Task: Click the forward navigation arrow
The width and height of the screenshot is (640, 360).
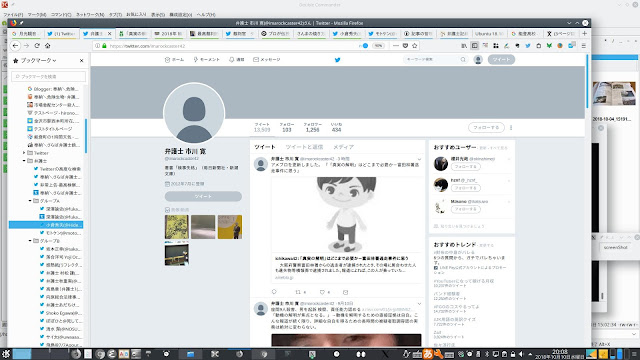Action: pyautogui.click(x=27, y=46)
